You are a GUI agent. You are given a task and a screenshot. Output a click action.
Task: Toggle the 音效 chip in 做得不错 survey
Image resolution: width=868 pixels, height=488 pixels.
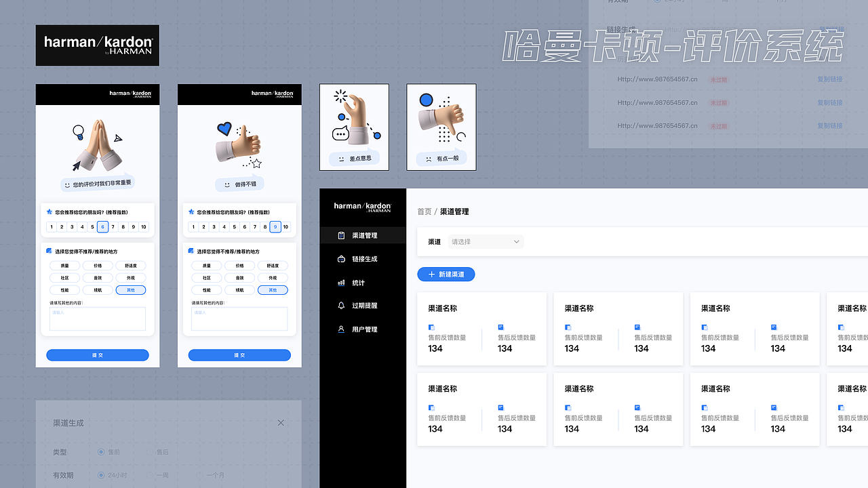point(239,278)
